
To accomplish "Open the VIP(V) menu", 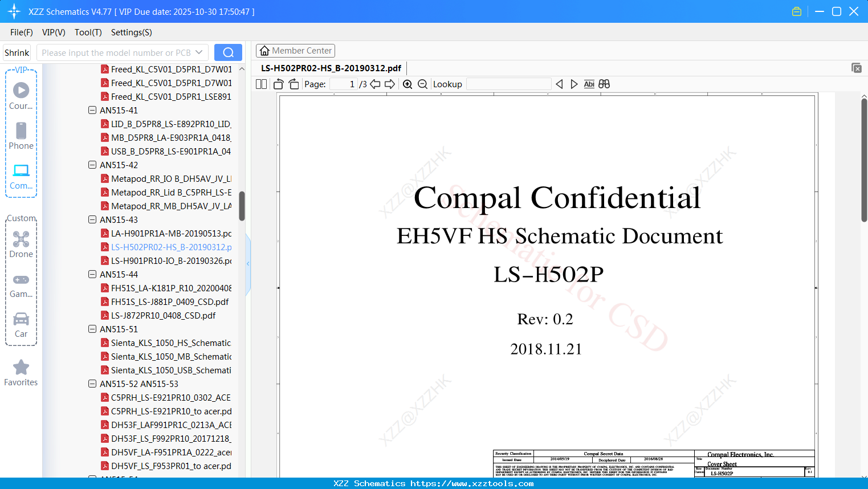I will pos(54,32).
